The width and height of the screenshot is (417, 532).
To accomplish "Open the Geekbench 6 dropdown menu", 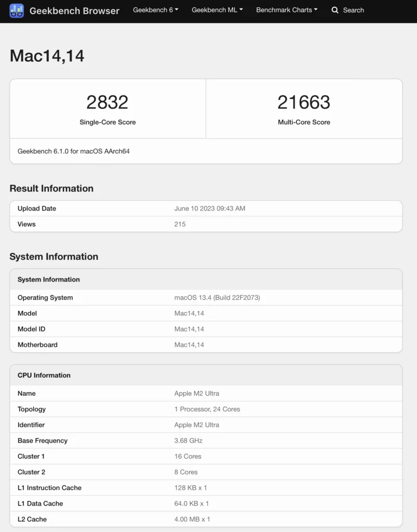I will point(156,10).
